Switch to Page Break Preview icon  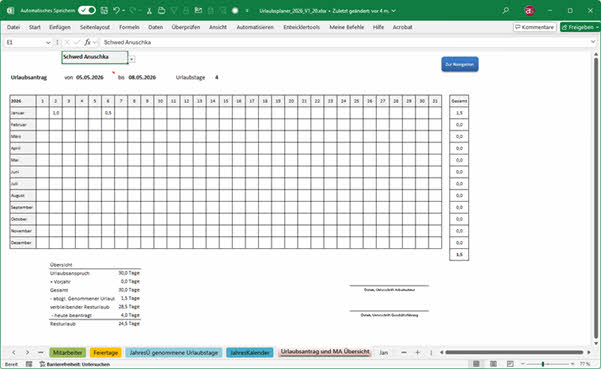pos(510,364)
